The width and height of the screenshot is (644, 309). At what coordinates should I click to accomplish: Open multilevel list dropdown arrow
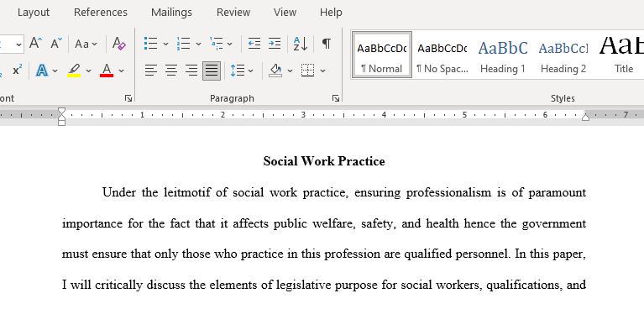(x=229, y=44)
